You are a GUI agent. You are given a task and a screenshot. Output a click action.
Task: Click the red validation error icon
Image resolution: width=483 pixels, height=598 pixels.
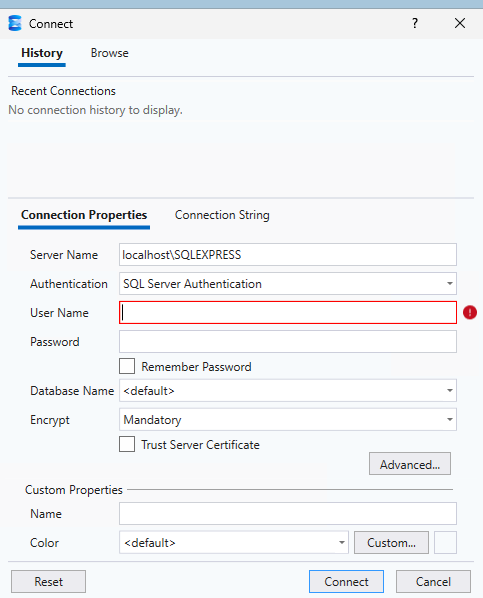coord(470,312)
